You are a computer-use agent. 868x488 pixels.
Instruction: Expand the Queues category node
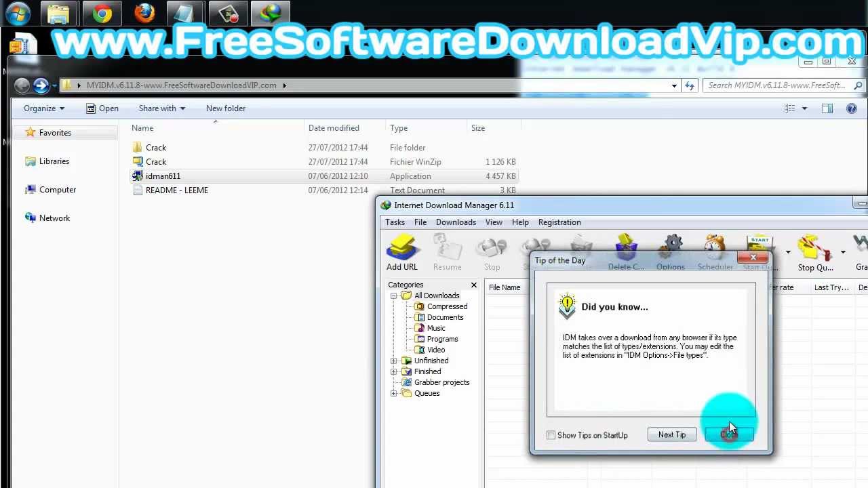[394, 394]
